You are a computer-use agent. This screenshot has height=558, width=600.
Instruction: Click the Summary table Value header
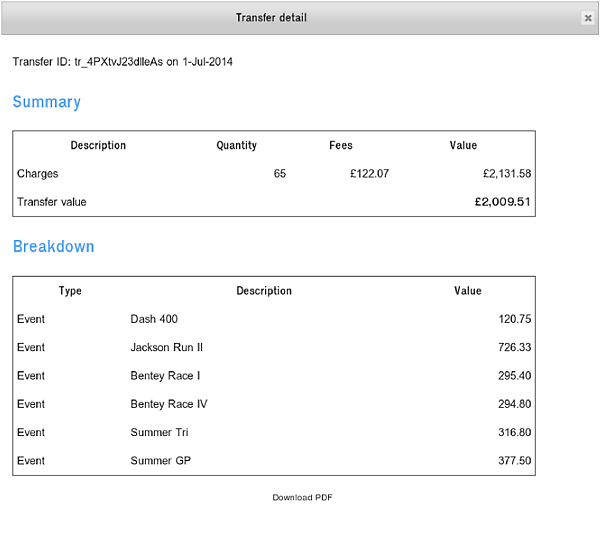tap(463, 145)
